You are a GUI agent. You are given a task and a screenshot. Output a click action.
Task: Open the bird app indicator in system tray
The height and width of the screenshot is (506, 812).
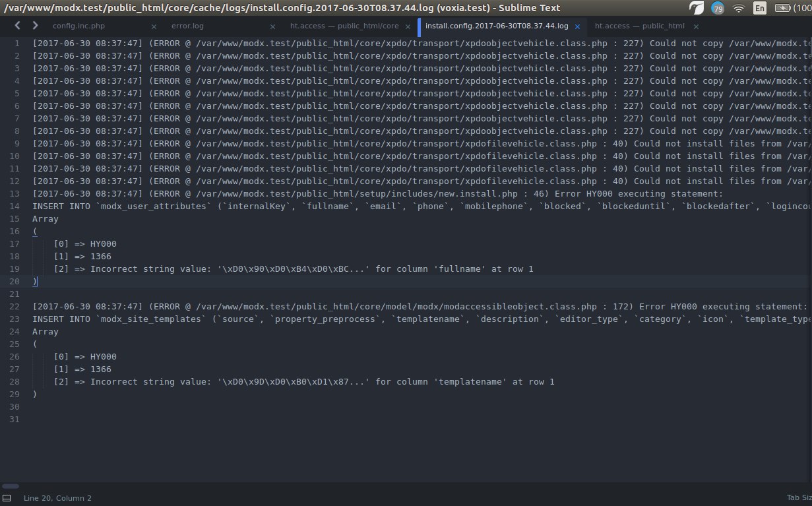(x=697, y=9)
